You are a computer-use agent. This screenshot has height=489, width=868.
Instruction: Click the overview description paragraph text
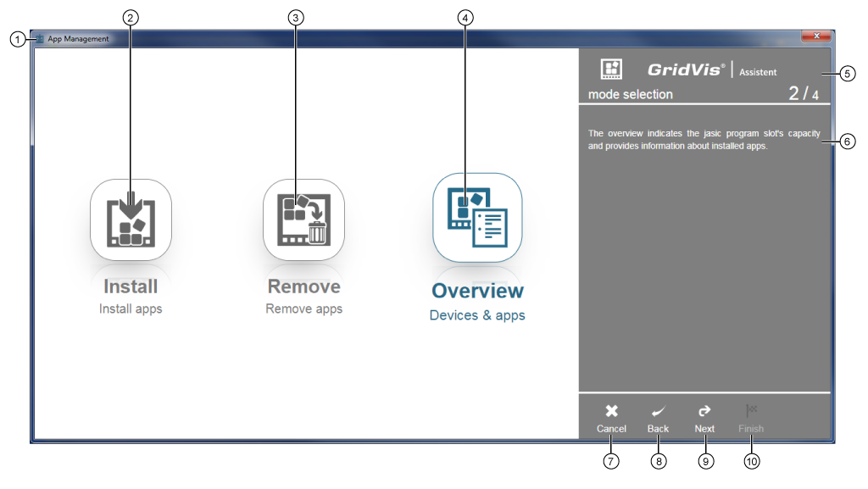point(704,139)
